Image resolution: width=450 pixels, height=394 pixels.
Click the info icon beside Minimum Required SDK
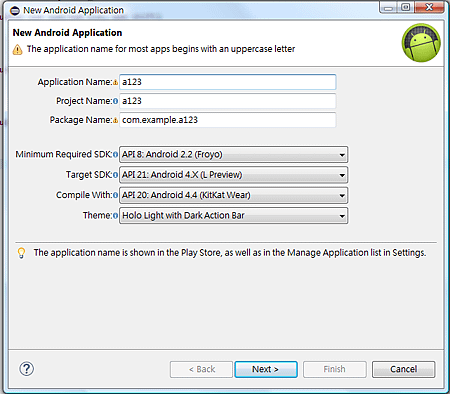pos(115,154)
